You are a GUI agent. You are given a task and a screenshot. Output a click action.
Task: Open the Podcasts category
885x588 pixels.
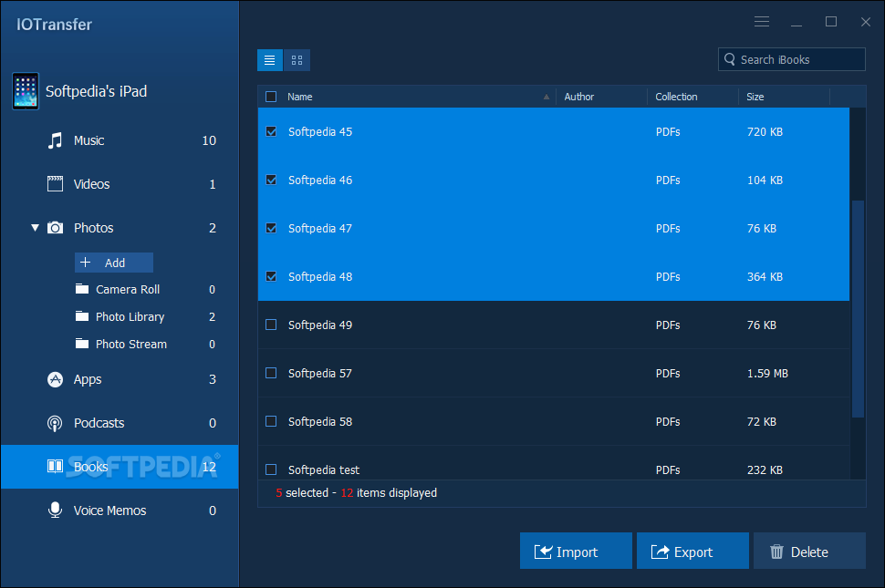coord(120,423)
